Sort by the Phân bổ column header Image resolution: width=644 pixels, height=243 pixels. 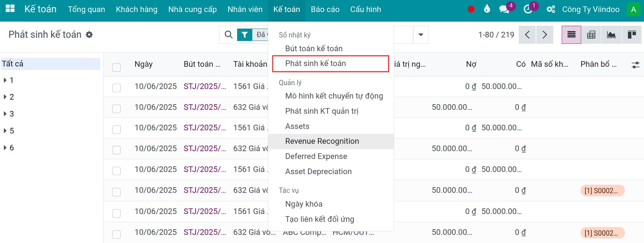pyautogui.click(x=598, y=64)
